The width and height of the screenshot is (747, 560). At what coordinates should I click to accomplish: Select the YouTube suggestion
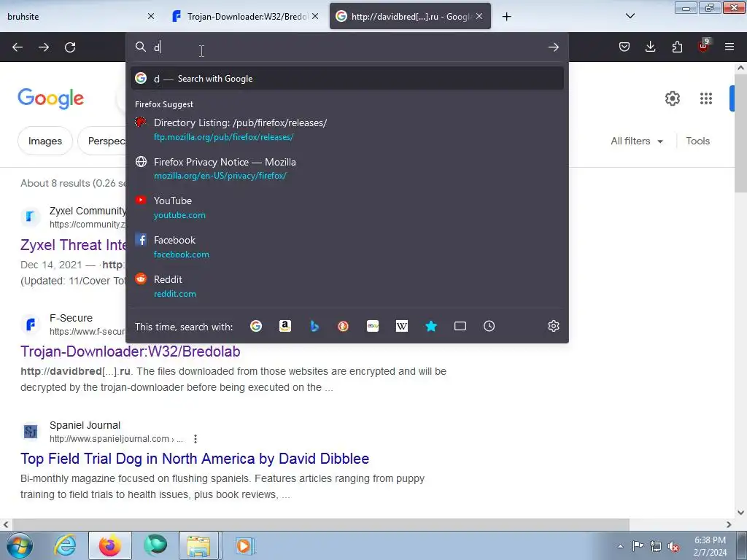click(347, 208)
